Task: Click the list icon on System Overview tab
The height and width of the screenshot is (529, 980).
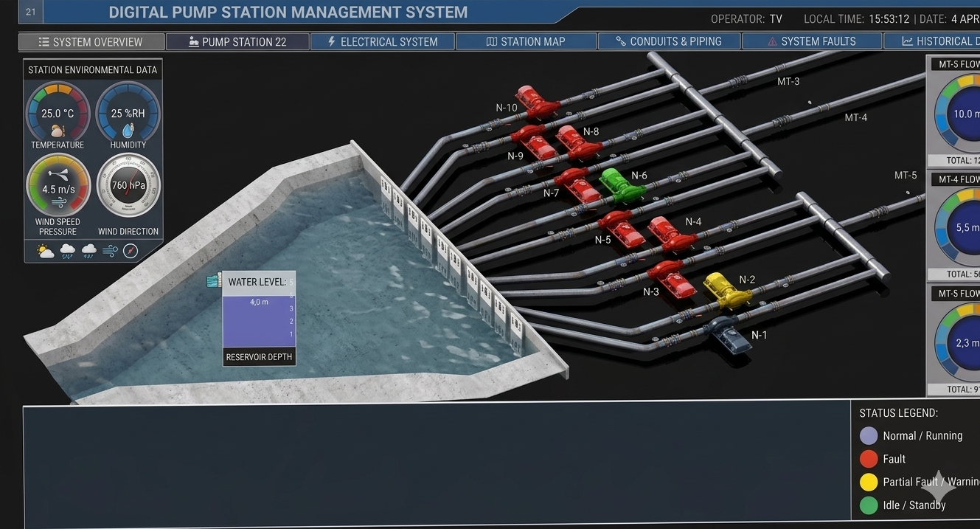Action: point(44,42)
